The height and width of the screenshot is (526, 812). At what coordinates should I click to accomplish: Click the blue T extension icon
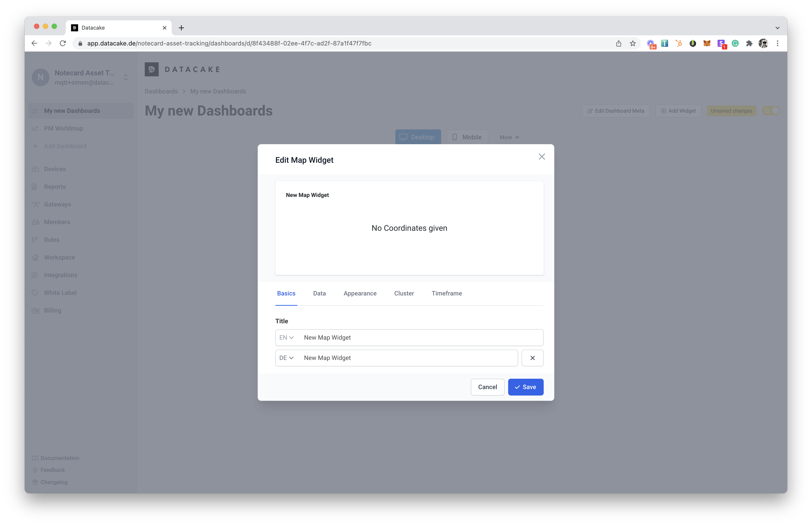(x=665, y=43)
